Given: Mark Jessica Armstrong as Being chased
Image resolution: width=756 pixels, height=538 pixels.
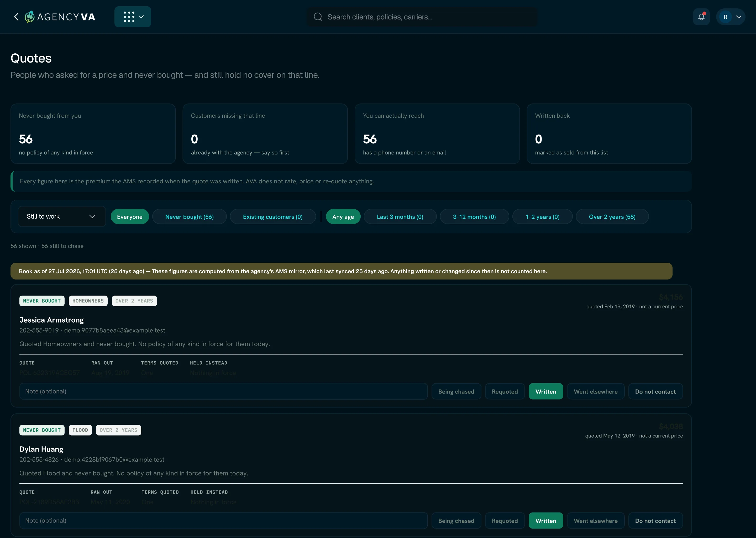Looking at the screenshot, I should pyautogui.click(x=456, y=391).
